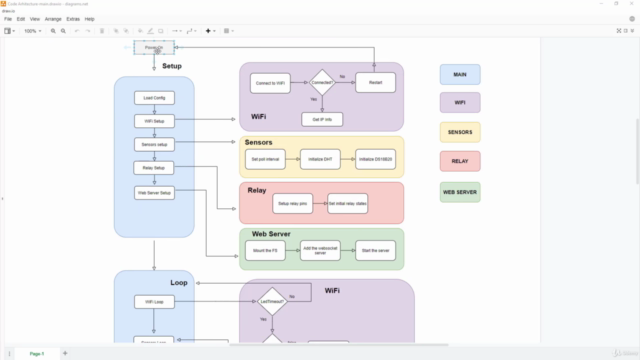Select the green WEB SERVER legend box

460,192
